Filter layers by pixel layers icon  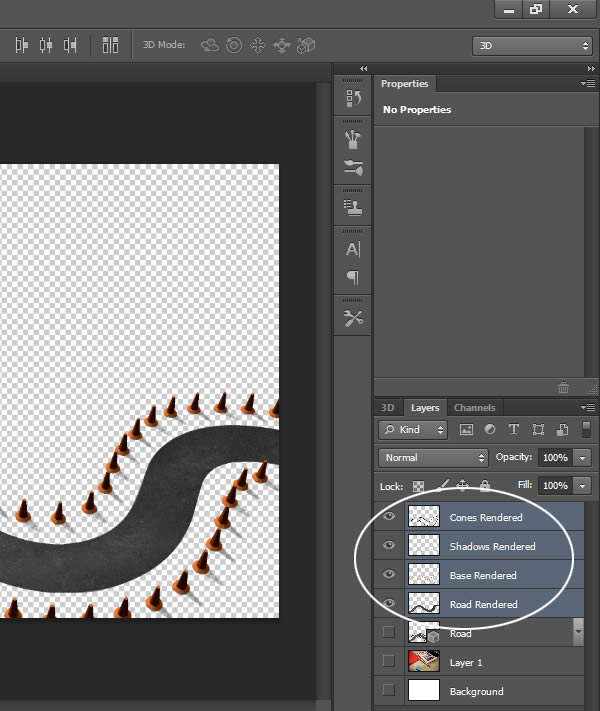pyautogui.click(x=466, y=429)
